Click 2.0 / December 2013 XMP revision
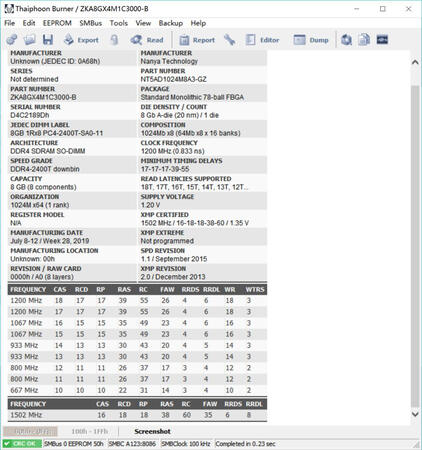The height and width of the screenshot is (450, 422). 173,277
